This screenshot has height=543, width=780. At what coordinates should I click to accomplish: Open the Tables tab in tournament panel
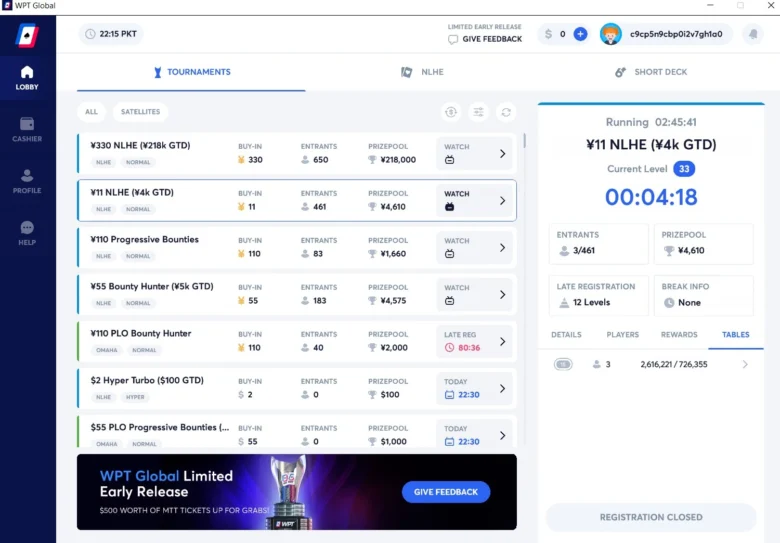[735, 335]
